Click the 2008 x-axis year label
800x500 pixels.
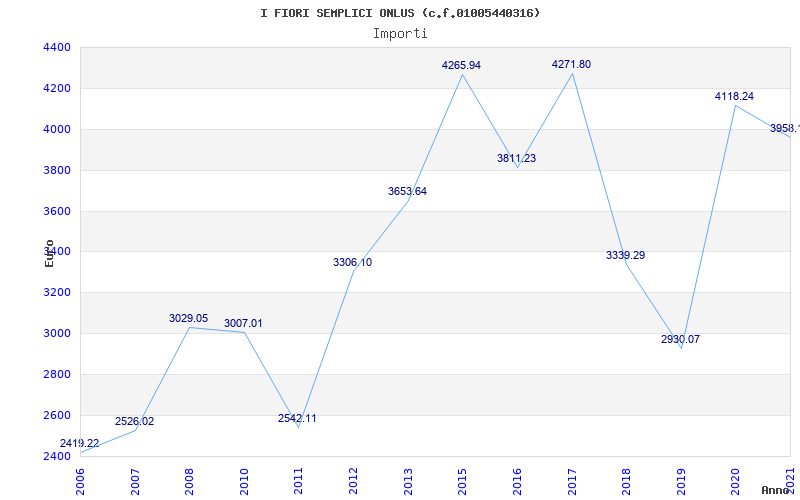click(x=190, y=481)
